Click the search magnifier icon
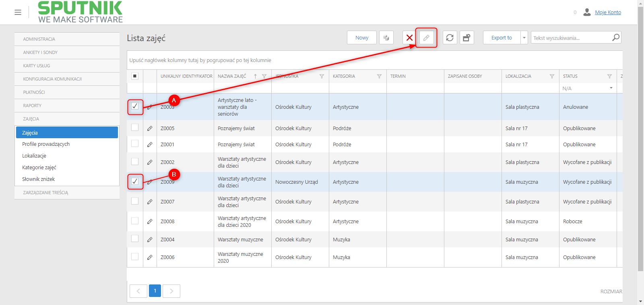The height and width of the screenshot is (305, 644). (x=616, y=37)
